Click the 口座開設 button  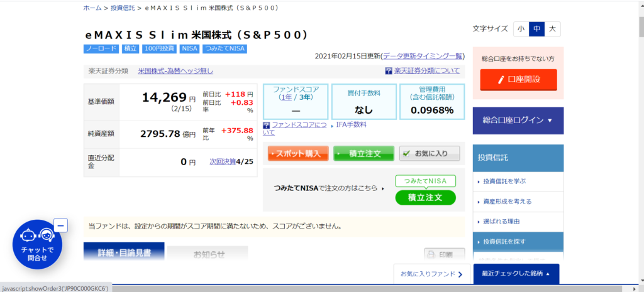(518, 80)
